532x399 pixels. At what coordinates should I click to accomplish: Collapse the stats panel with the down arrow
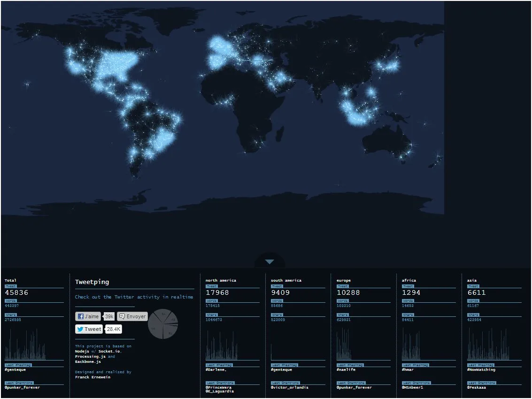pyautogui.click(x=270, y=261)
